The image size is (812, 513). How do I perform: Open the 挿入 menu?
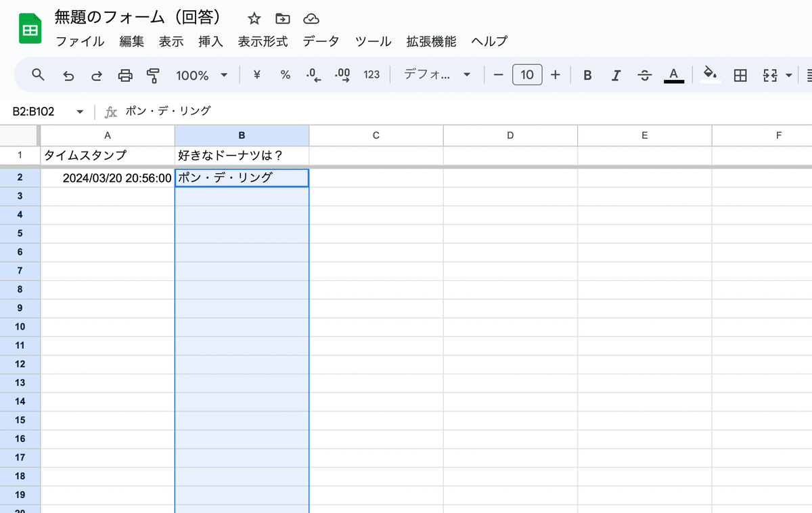point(210,41)
